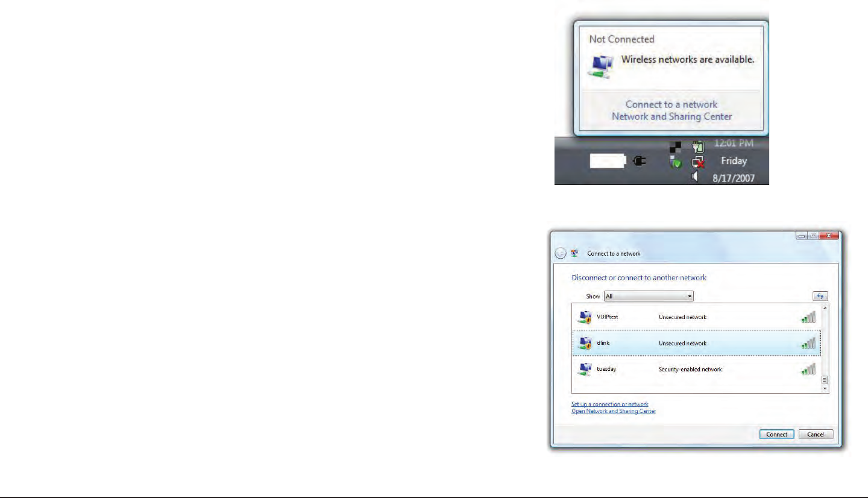868x498 pixels.
Task: Close the Connect to a network window
Action: pyautogui.click(x=830, y=236)
